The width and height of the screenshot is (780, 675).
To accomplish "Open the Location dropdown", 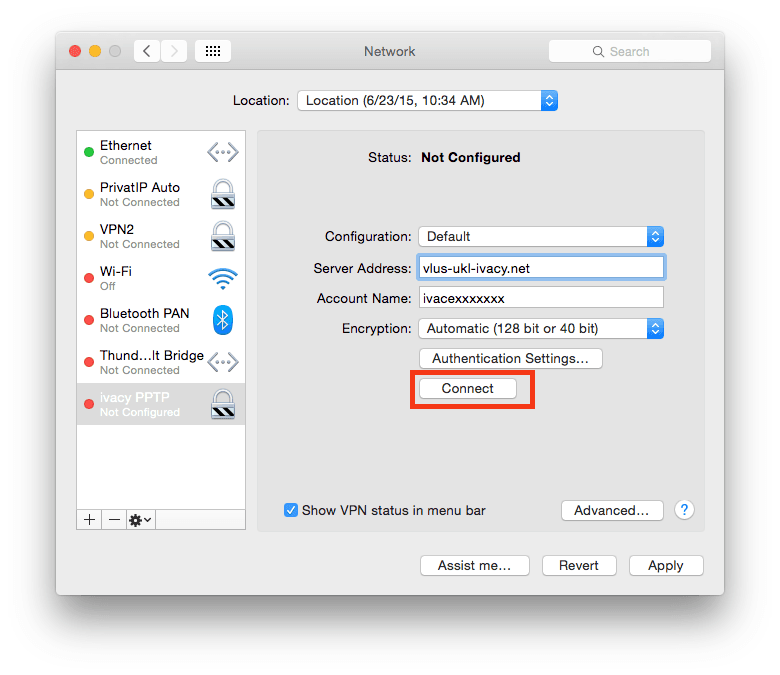I will (427, 101).
